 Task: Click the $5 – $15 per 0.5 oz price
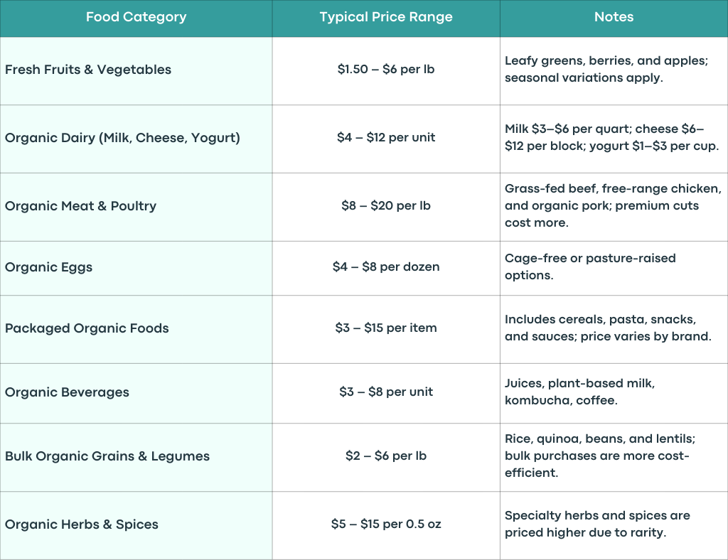386,526
